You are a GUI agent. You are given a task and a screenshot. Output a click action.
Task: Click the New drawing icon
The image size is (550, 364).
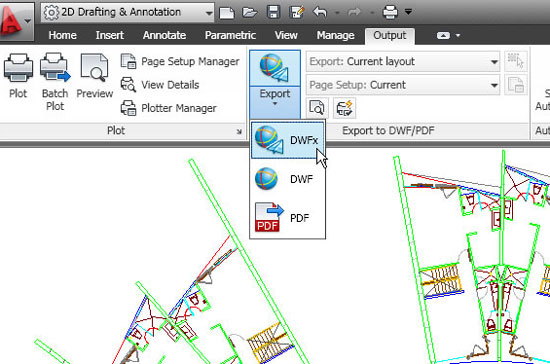(227, 13)
